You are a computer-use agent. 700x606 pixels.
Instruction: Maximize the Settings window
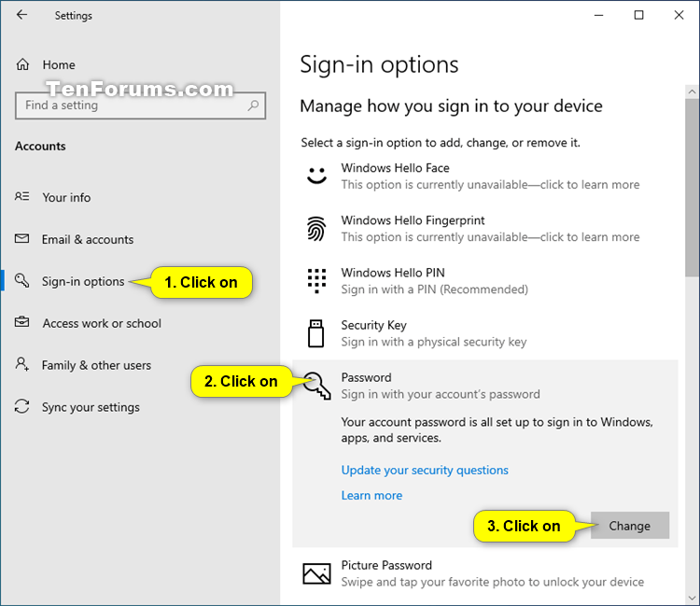point(638,15)
